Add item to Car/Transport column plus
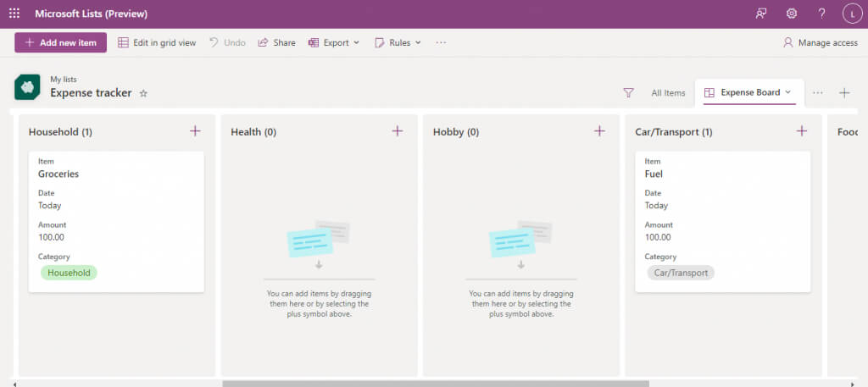 pos(802,131)
